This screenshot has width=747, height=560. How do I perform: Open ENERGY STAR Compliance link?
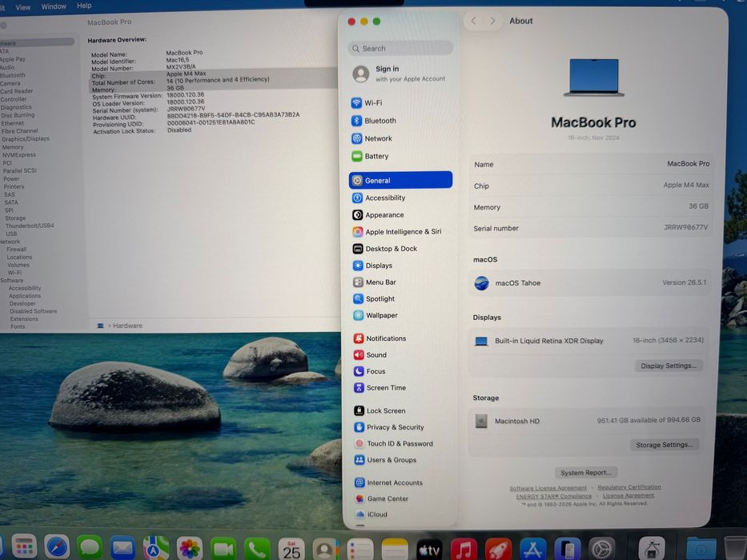pos(553,496)
